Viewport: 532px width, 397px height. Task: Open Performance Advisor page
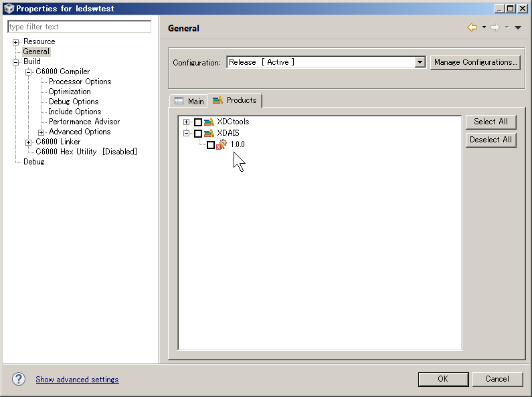click(84, 122)
